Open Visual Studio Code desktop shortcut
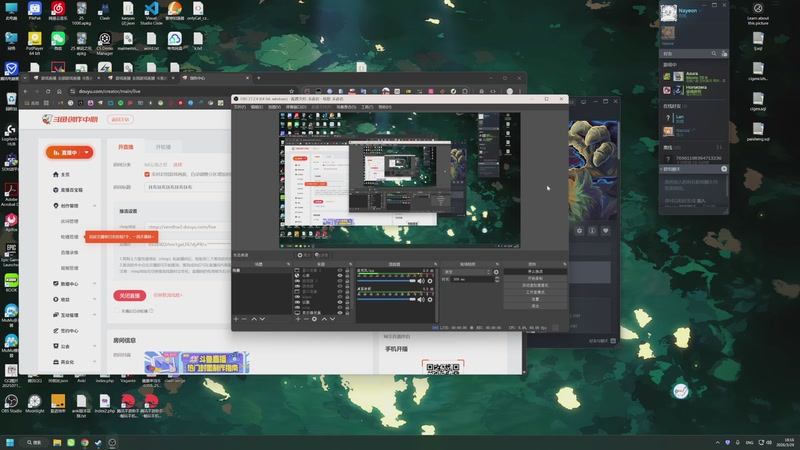The width and height of the screenshot is (800, 450). pos(151,13)
